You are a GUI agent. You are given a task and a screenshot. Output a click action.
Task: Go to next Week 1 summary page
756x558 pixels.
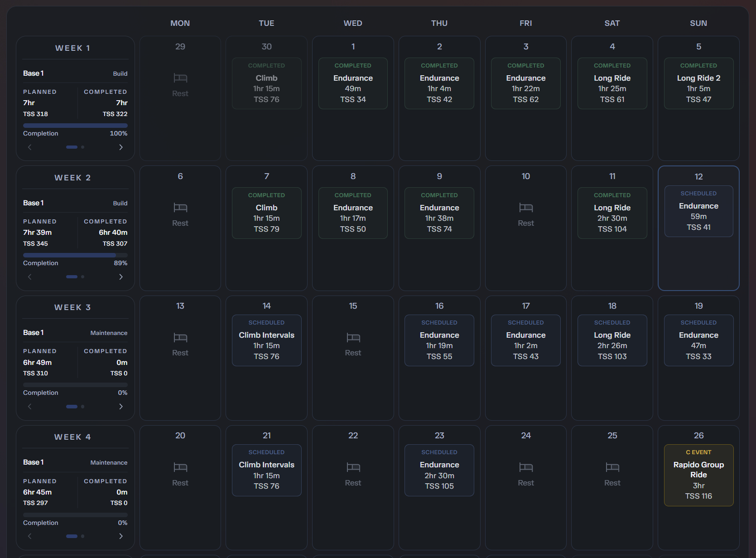pos(121,147)
